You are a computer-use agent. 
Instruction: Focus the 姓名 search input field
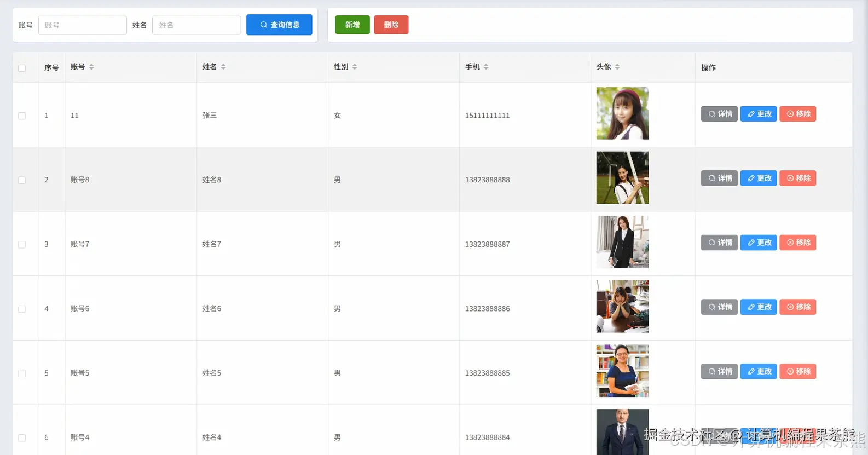tap(196, 25)
